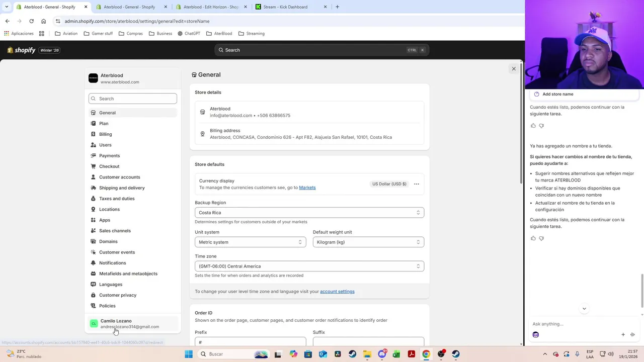This screenshot has height=362, width=644.
Task: Focus the Order ID Prefix field
Action: pos(250,342)
